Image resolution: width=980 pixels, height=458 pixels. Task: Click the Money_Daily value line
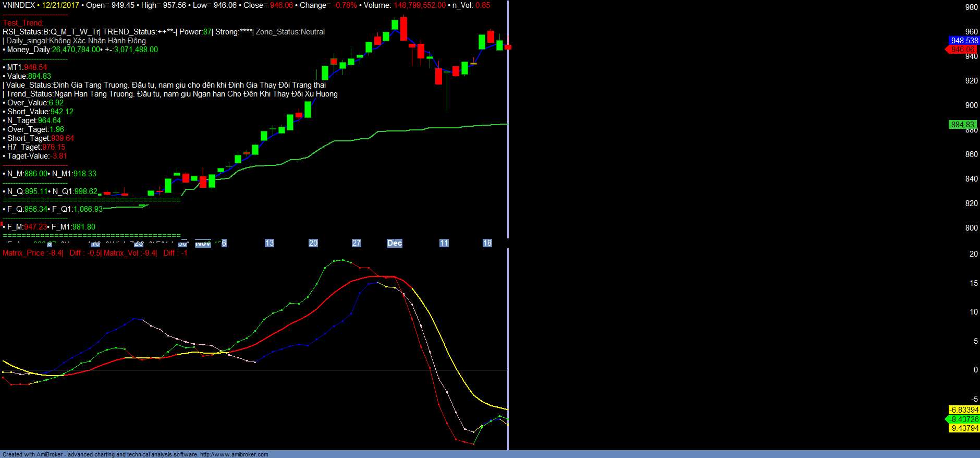click(82, 50)
